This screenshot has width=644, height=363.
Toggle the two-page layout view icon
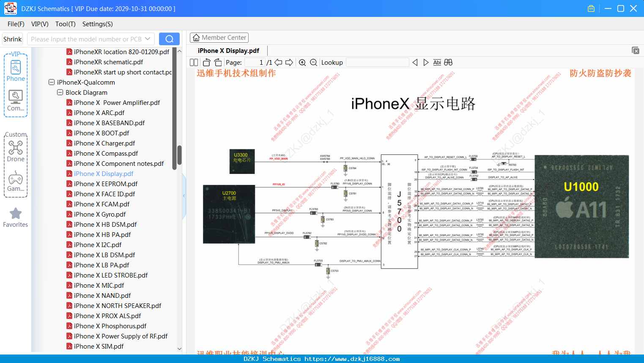tap(194, 62)
